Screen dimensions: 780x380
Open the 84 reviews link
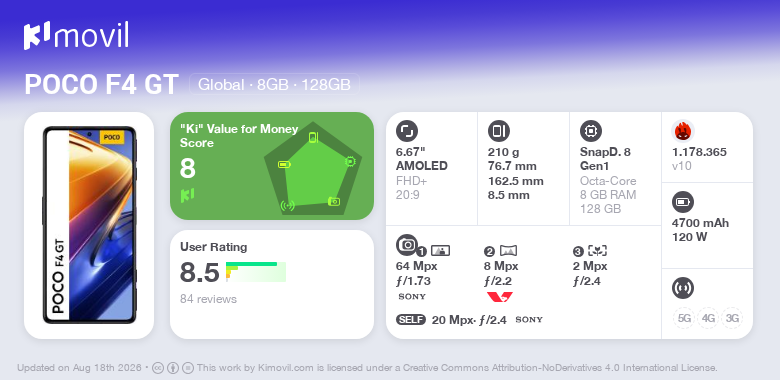[x=208, y=299]
